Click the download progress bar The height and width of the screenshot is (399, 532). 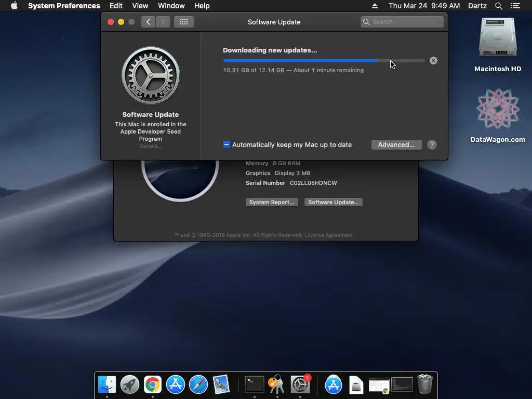[324, 61]
